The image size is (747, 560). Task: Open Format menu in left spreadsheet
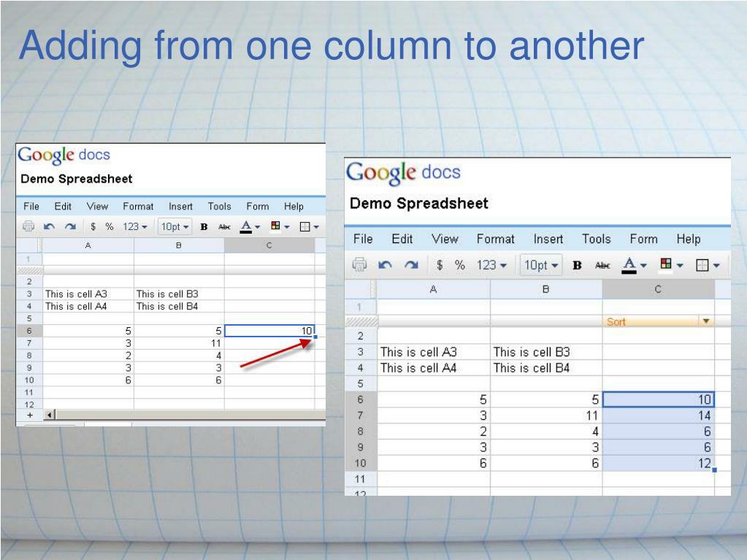pos(138,206)
